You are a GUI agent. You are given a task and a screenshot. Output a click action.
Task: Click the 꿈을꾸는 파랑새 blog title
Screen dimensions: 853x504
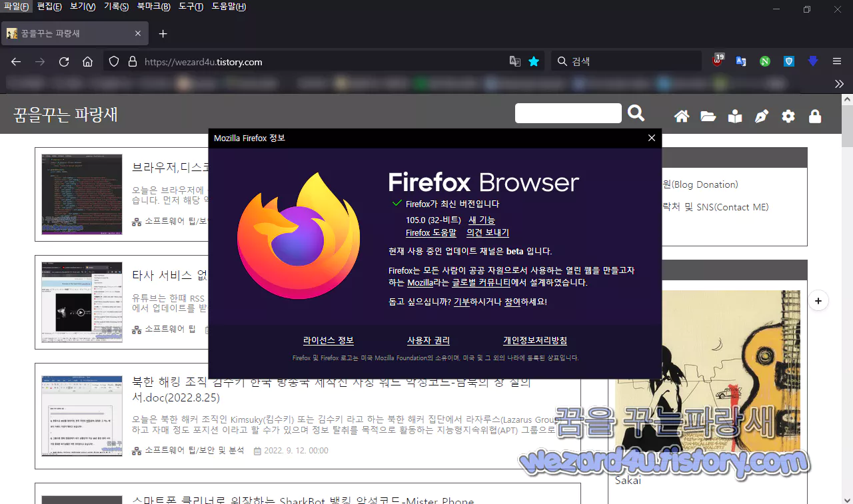pos(65,114)
